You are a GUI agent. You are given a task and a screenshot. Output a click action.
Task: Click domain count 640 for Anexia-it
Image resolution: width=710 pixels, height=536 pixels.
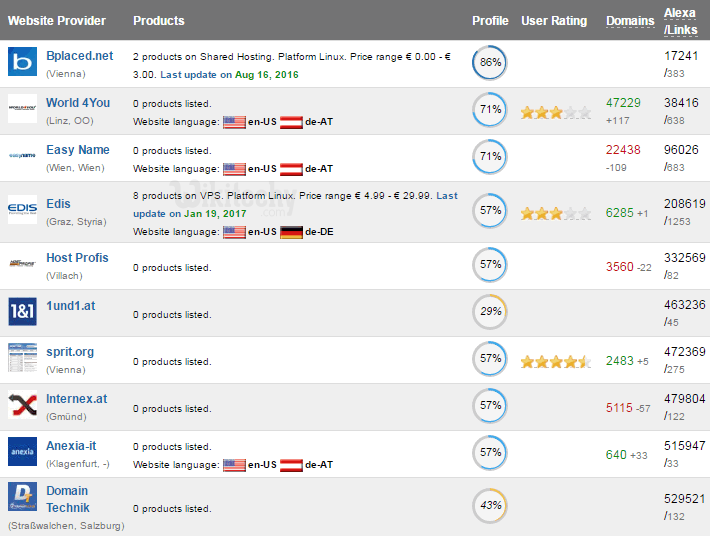pos(616,455)
